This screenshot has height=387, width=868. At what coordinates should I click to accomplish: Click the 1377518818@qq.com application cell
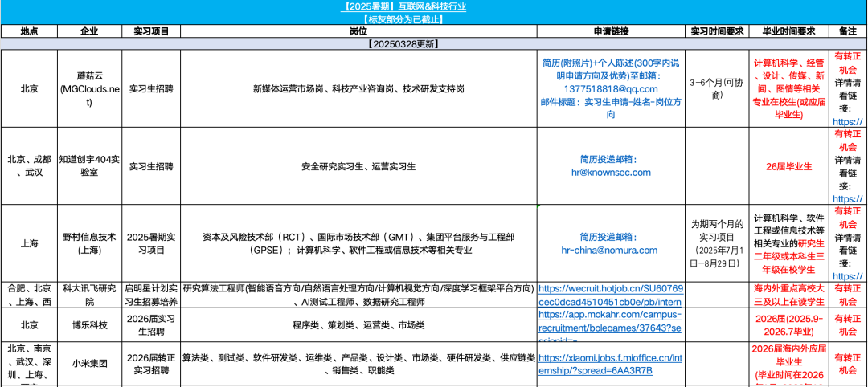(611, 88)
